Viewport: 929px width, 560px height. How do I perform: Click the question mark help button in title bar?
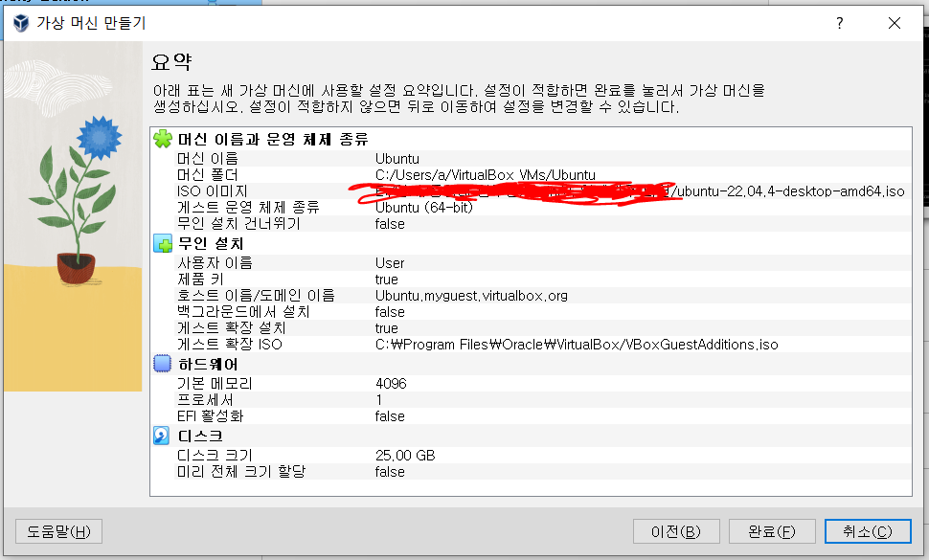(840, 23)
